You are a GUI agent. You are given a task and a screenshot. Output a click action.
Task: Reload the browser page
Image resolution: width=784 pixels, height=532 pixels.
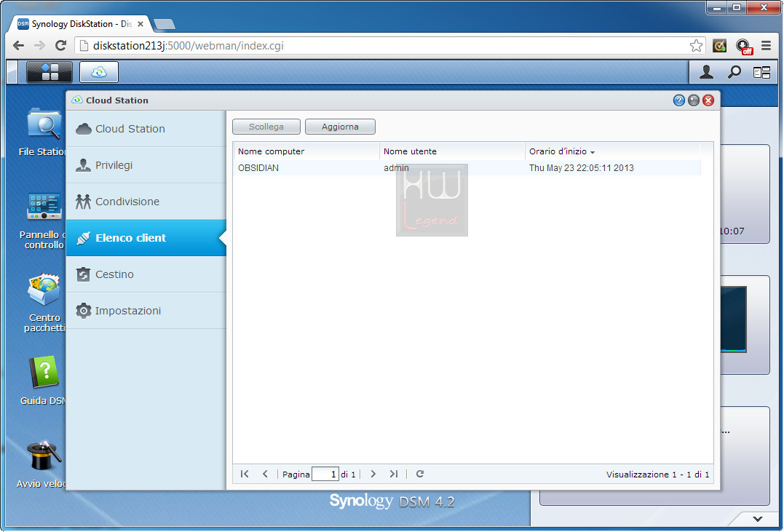pyautogui.click(x=61, y=46)
